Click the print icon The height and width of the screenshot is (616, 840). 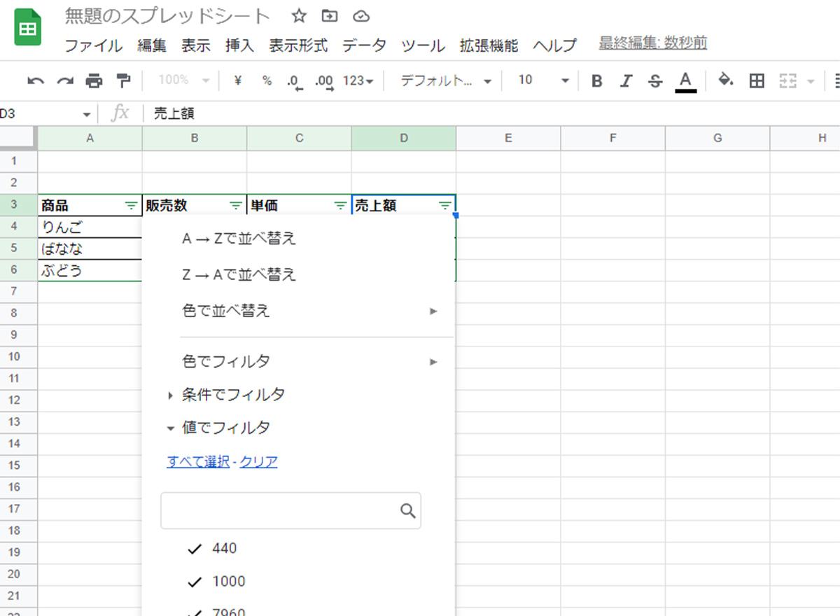tap(94, 81)
